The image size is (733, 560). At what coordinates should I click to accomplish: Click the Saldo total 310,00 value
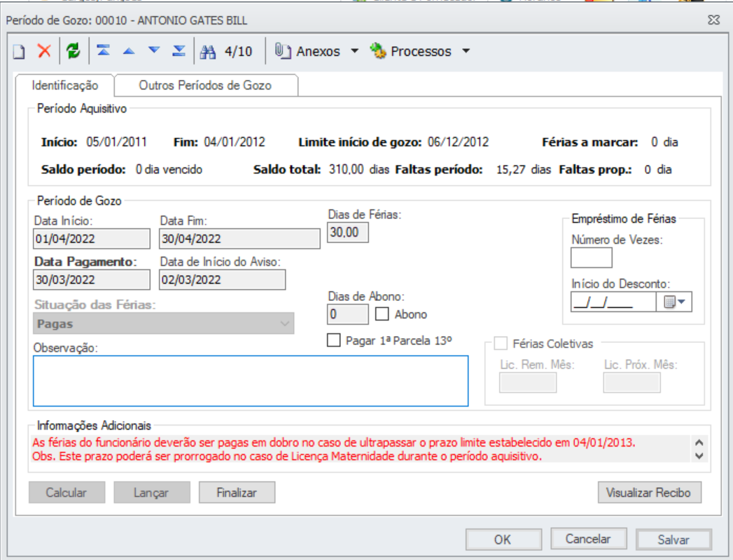click(346, 169)
